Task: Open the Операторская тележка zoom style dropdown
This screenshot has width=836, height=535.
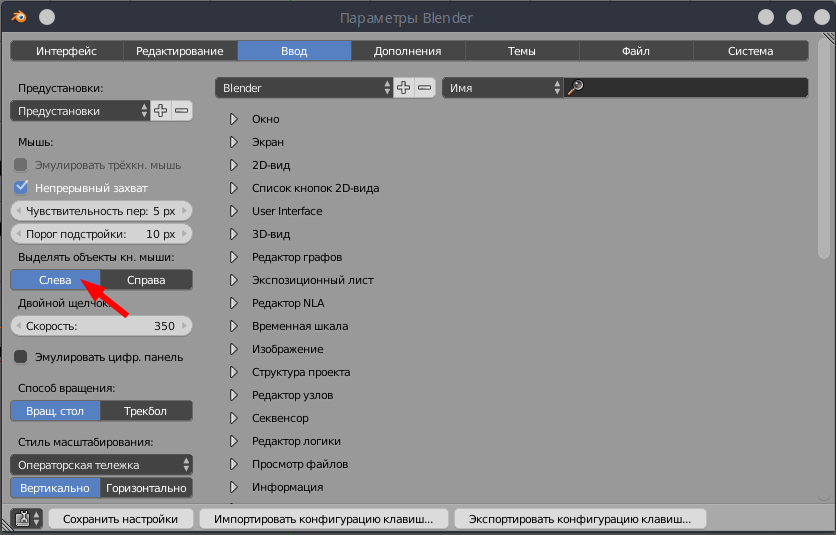Action: coord(101,465)
